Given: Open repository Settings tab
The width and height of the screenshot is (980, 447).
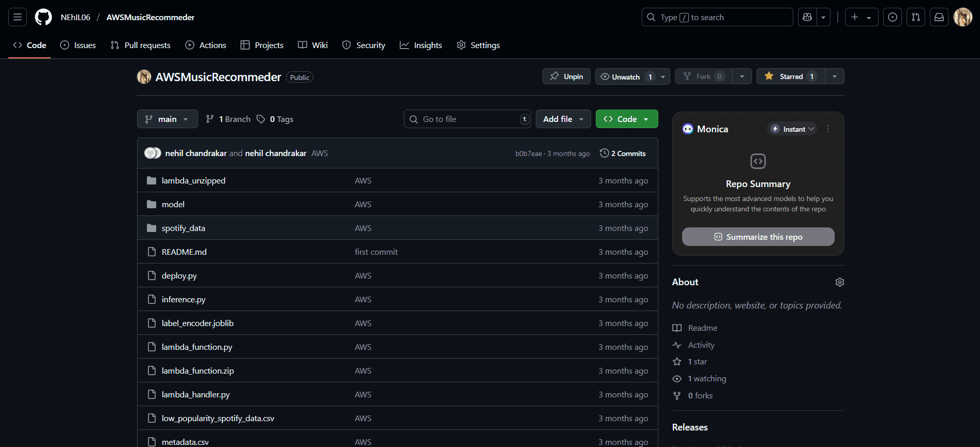Looking at the screenshot, I should pos(478,45).
